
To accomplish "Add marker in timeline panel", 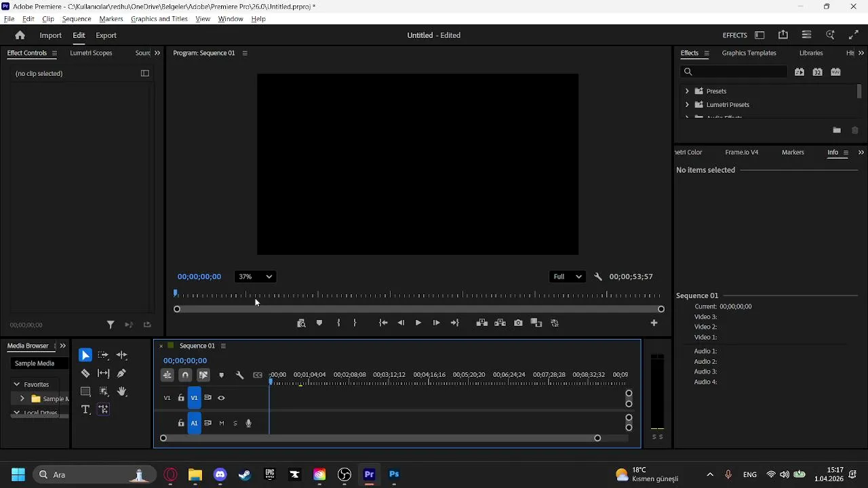I will click(221, 375).
